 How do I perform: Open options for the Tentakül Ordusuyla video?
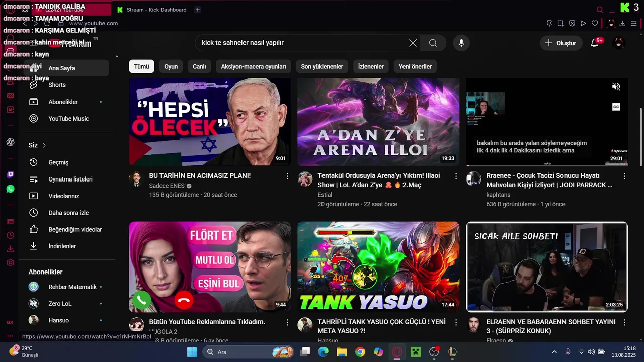[x=456, y=176]
